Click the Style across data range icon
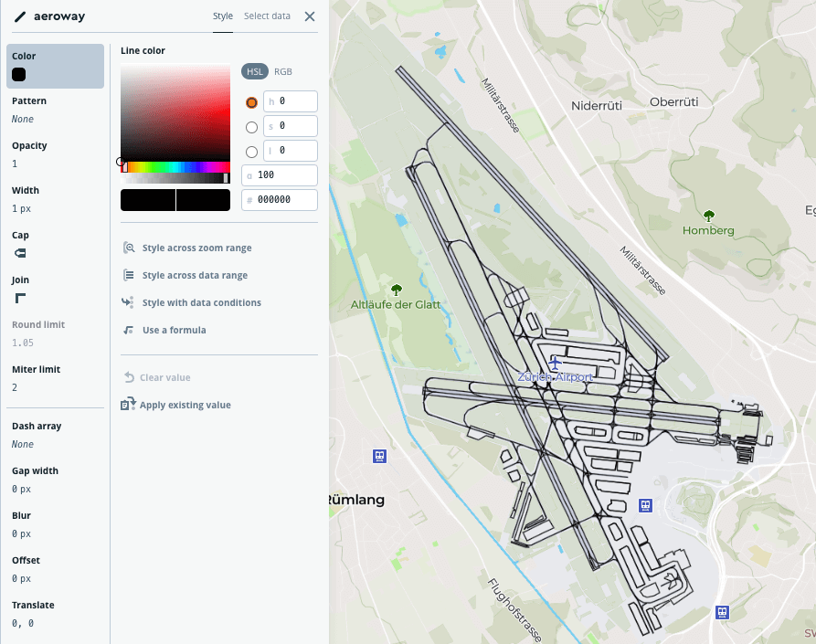The height and width of the screenshot is (644, 816). pos(128,275)
